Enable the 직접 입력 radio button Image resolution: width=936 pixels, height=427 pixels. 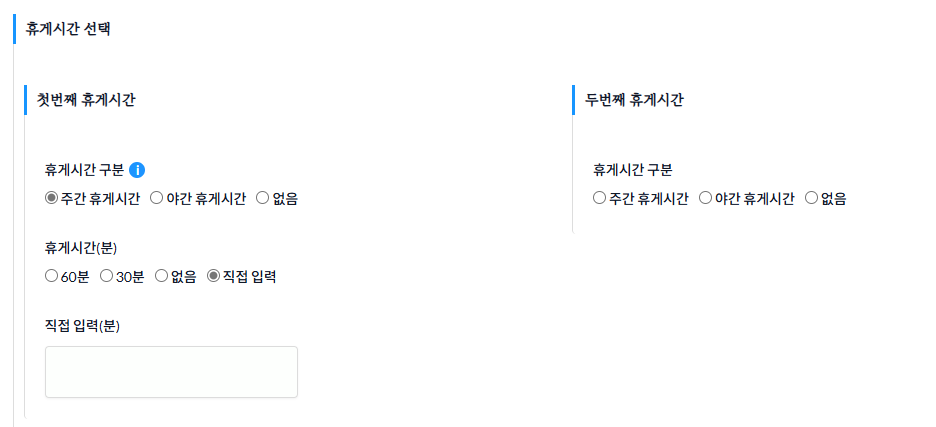tap(213, 276)
